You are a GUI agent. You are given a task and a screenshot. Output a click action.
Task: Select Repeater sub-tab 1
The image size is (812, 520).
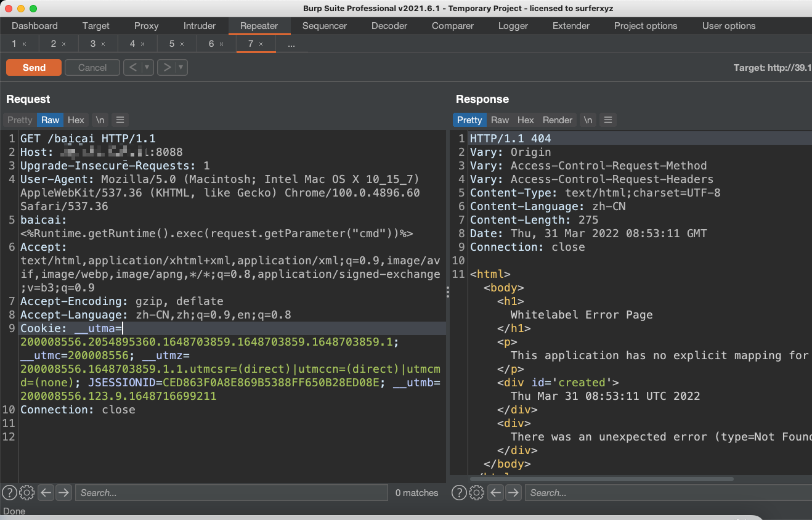[x=14, y=44]
